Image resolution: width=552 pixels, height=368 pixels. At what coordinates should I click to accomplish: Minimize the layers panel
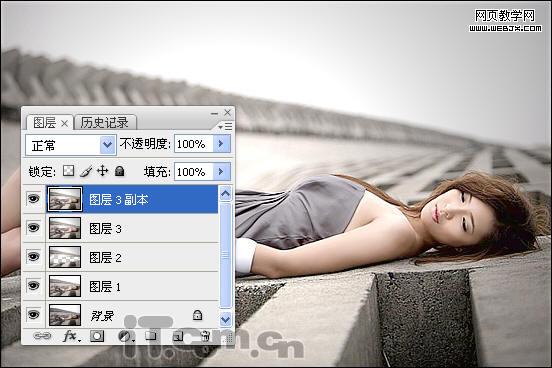point(214,113)
